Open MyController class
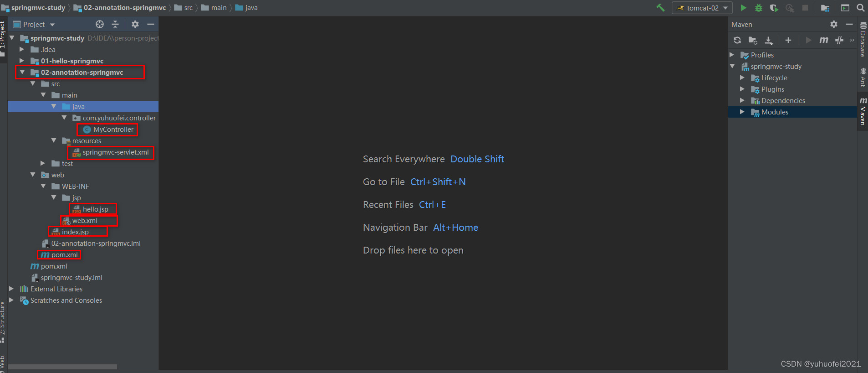Viewport: 868px width, 373px height. [x=113, y=130]
